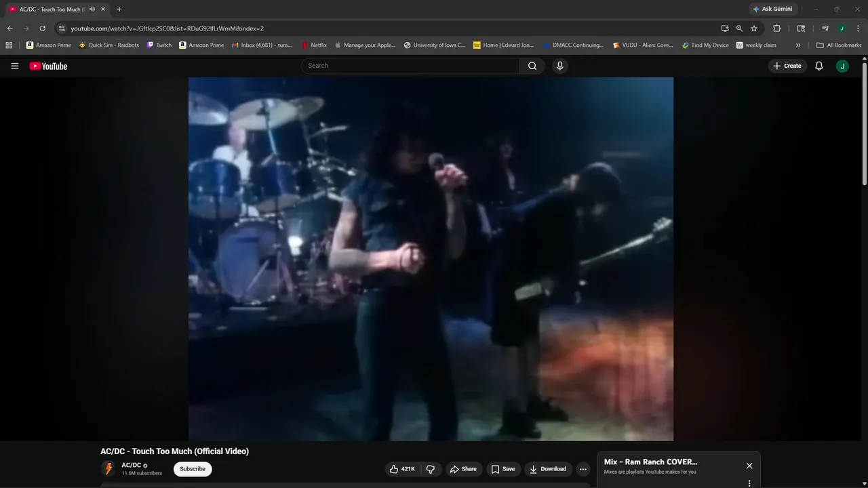The height and width of the screenshot is (488, 868).
Task: Share the video with the Share button
Action: [464, 469]
